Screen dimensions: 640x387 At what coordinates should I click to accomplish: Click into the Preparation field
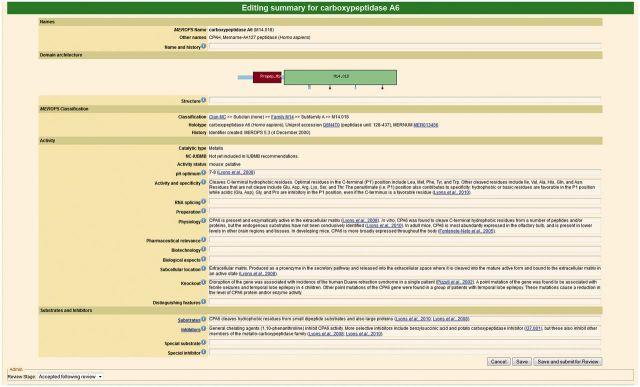click(405, 211)
